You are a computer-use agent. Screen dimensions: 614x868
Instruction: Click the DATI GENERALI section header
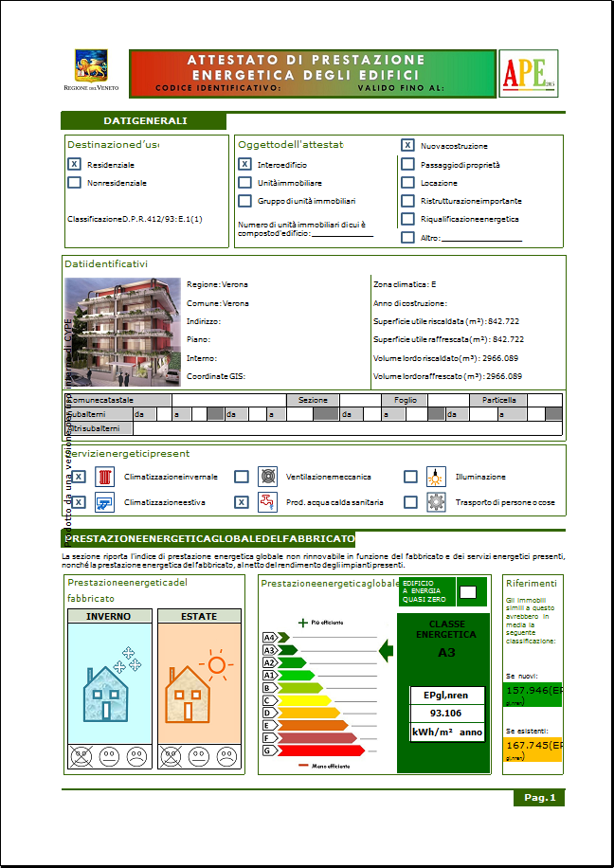coord(145,121)
